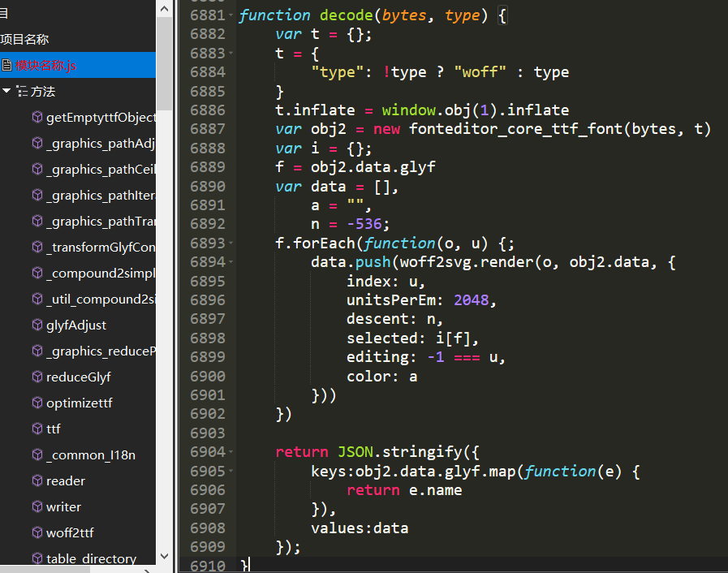Open the glyfAdjust method

76,325
